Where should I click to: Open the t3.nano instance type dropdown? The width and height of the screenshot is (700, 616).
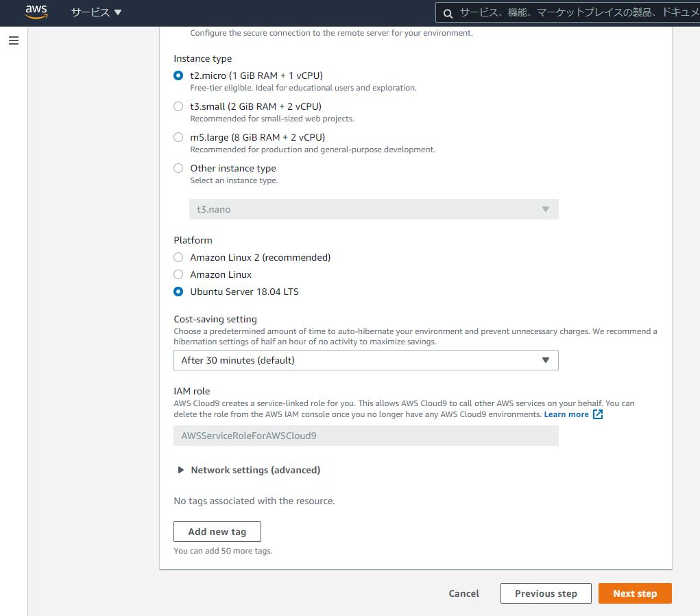click(374, 209)
